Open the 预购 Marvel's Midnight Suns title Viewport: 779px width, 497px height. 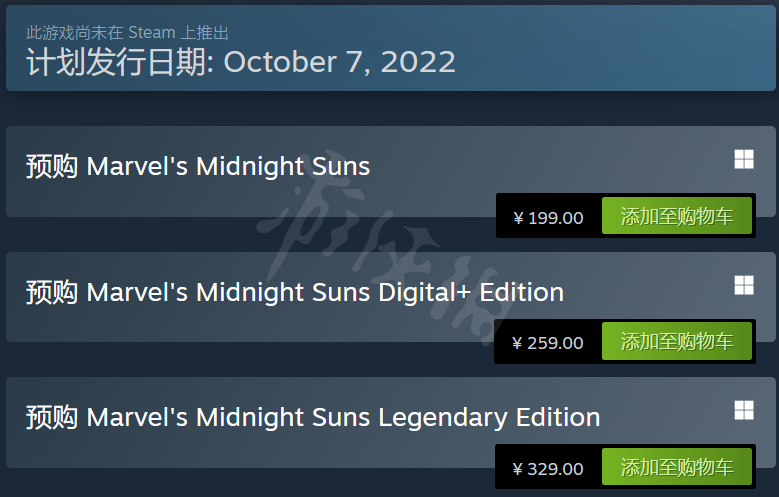pos(198,166)
